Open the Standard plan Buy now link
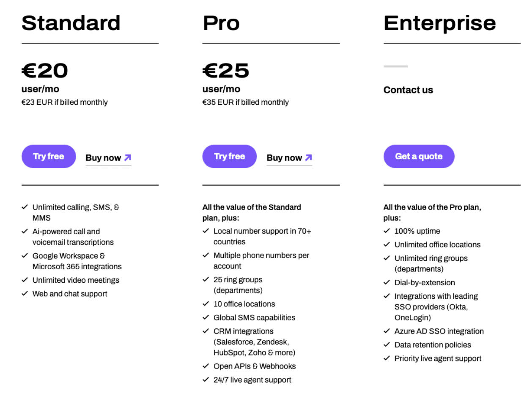 [103, 158]
